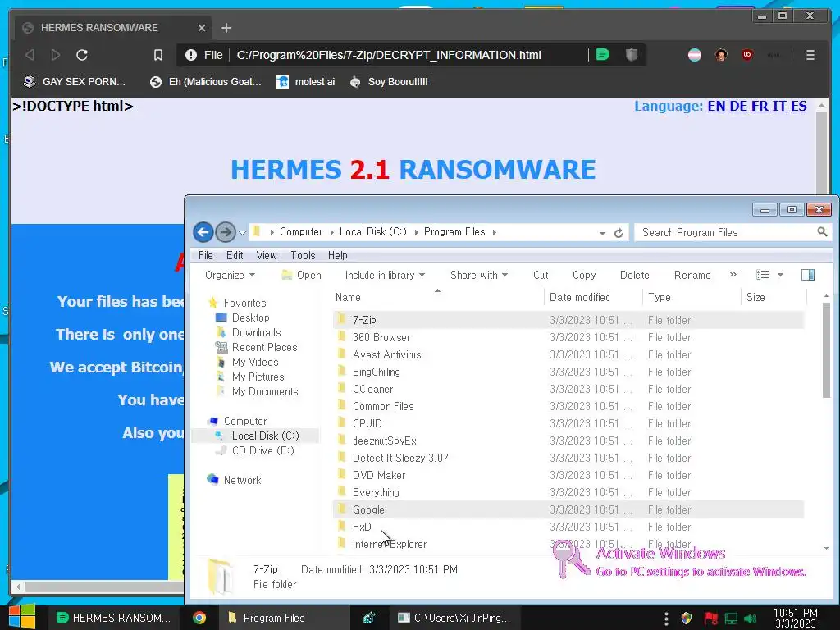The image size is (840, 630).
Task: Open address bar history dropdown in Explorer
Action: point(602,233)
